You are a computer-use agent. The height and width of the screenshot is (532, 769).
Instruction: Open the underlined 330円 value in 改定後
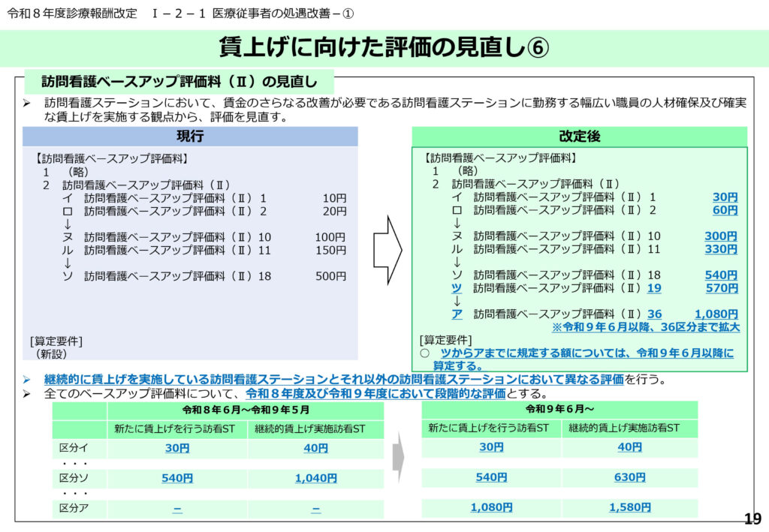point(721,249)
